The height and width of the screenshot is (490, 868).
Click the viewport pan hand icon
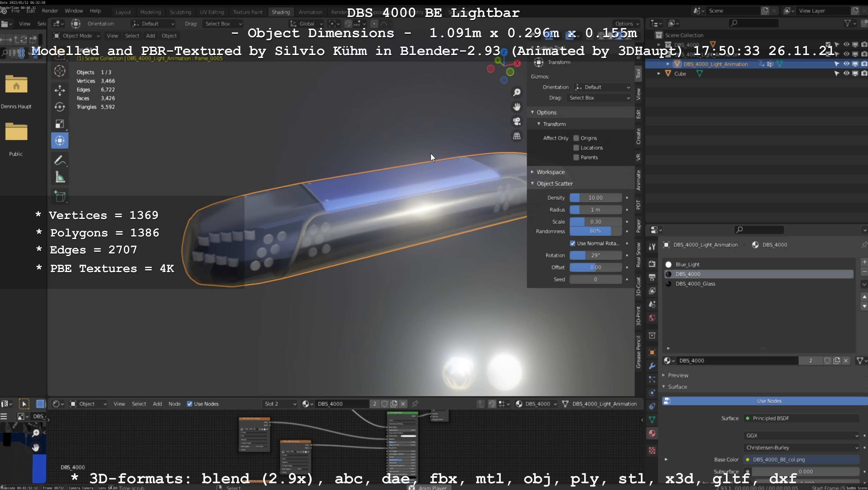tap(516, 107)
